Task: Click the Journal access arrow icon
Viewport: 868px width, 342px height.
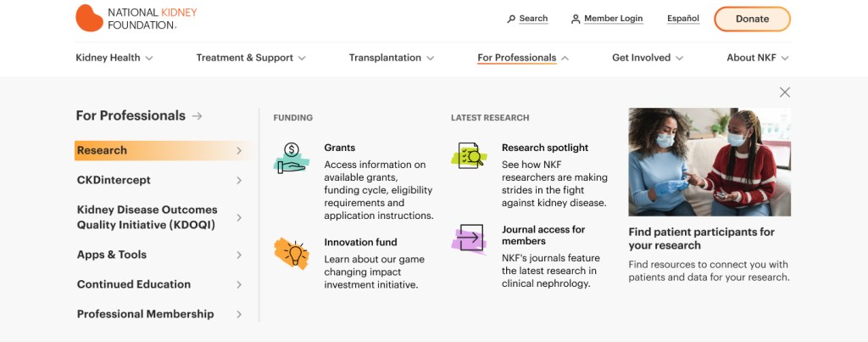Action: (469, 238)
